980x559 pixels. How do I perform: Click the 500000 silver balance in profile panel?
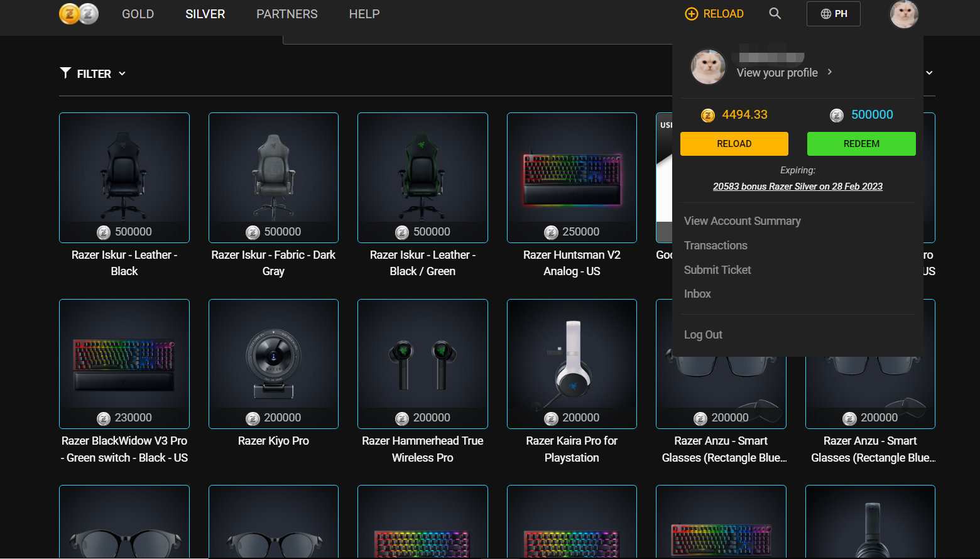(872, 115)
